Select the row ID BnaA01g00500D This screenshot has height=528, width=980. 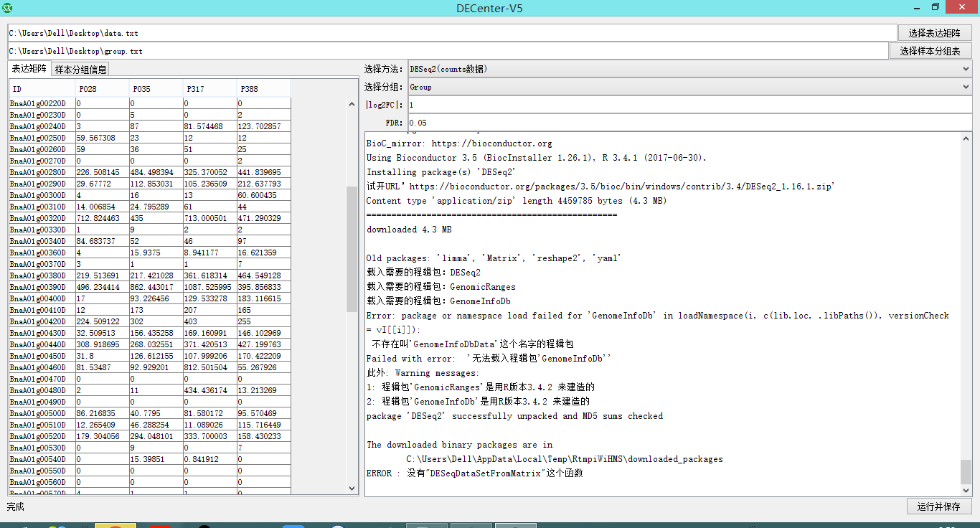tap(42, 413)
